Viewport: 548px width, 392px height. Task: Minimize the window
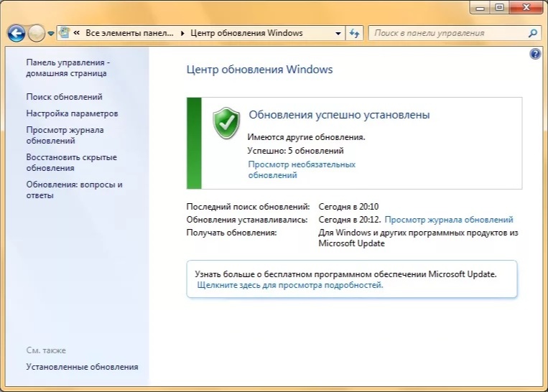pyautogui.click(x=480, y=8)
